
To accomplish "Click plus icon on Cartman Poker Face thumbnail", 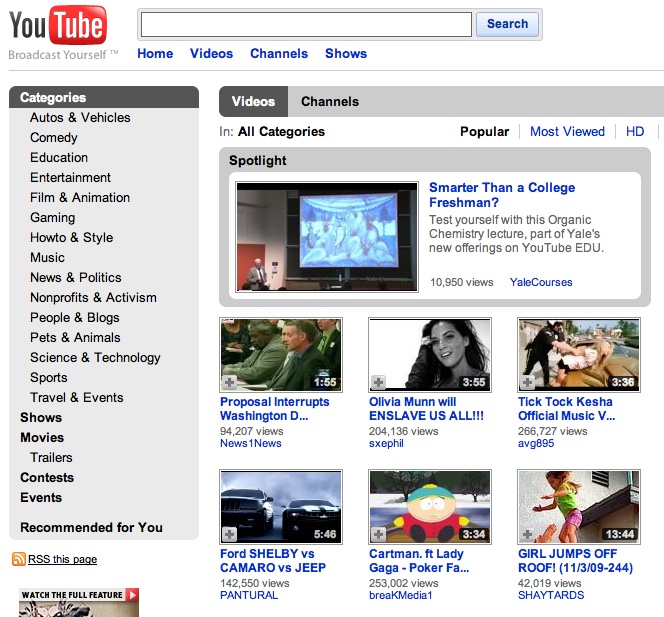I will click(x=379, y=534).
